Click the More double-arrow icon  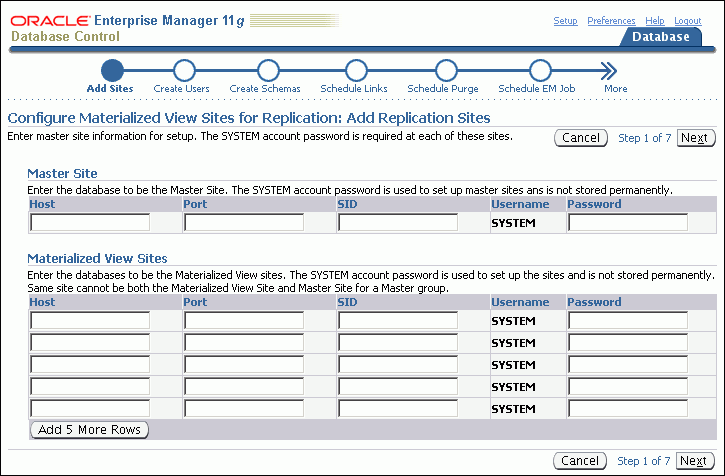[609, 71]
